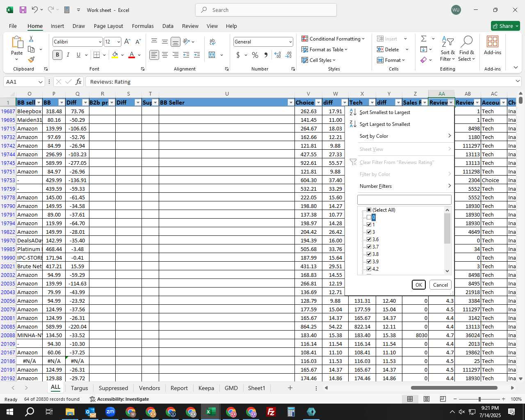The height and width of the screenshot is (420, 525).
Task: Open the Add-ins button
Action: (493, 45)
